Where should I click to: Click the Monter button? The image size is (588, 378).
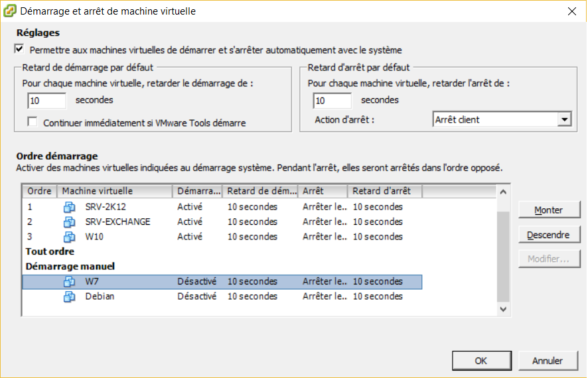coord(549,210)
